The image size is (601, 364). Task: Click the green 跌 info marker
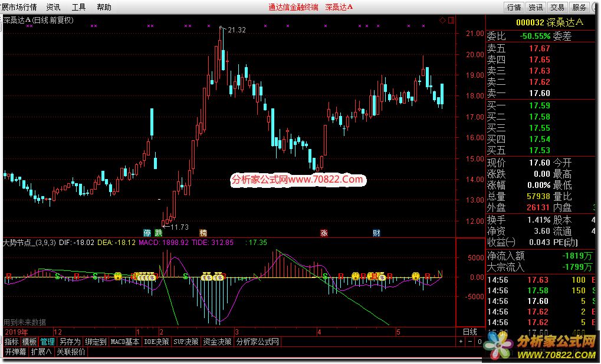point(158,233)
